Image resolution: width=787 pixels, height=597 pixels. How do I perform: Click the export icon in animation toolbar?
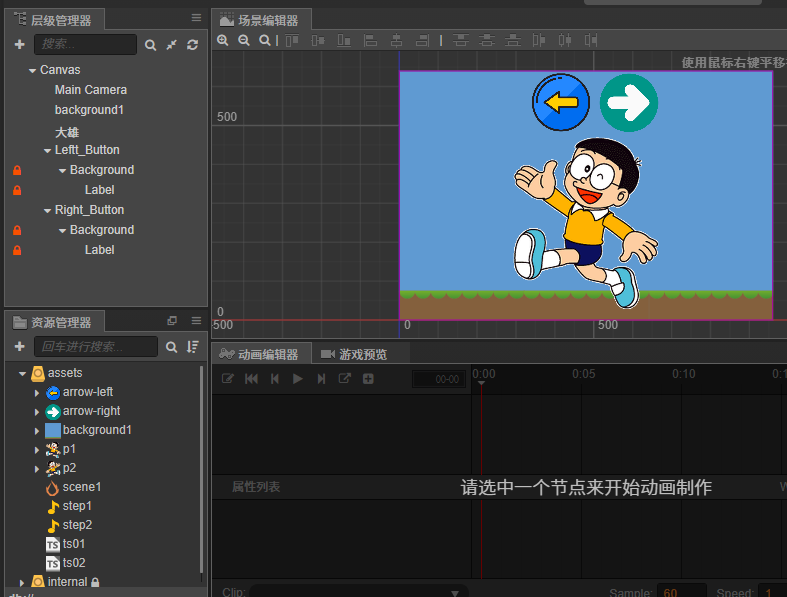click(x=344, y=379)
